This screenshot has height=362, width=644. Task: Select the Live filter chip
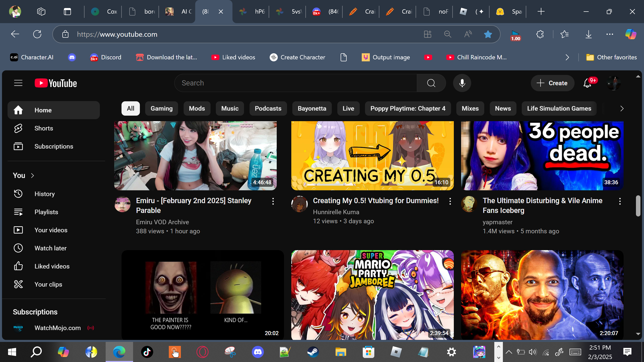coord(348,109)
